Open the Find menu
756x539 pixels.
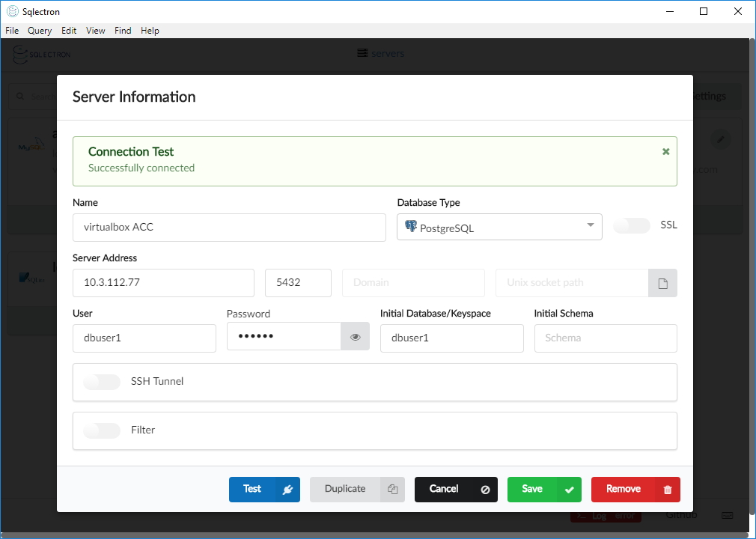pyautogui.click(x=123, y=31)
